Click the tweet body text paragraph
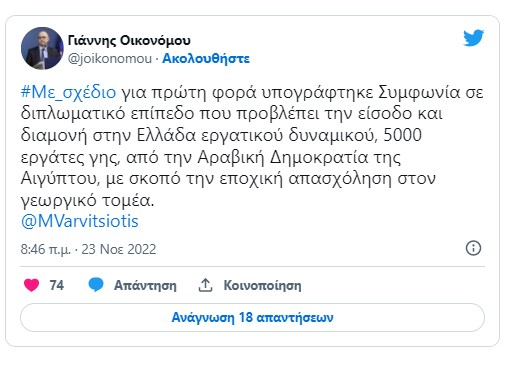Image resolution: width=513 pixels, height=369 pixels. [x=252, y=146]
